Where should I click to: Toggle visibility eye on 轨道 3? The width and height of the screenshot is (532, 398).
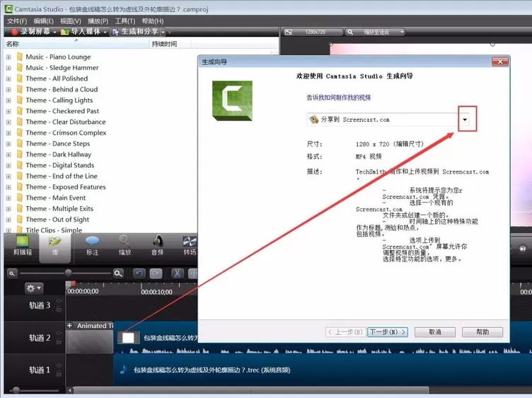coord(59,301)
